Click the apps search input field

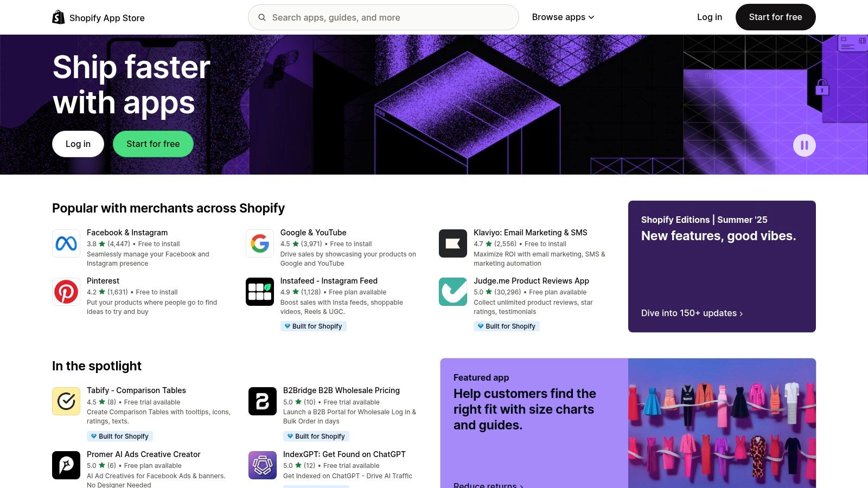pos(383,17)
